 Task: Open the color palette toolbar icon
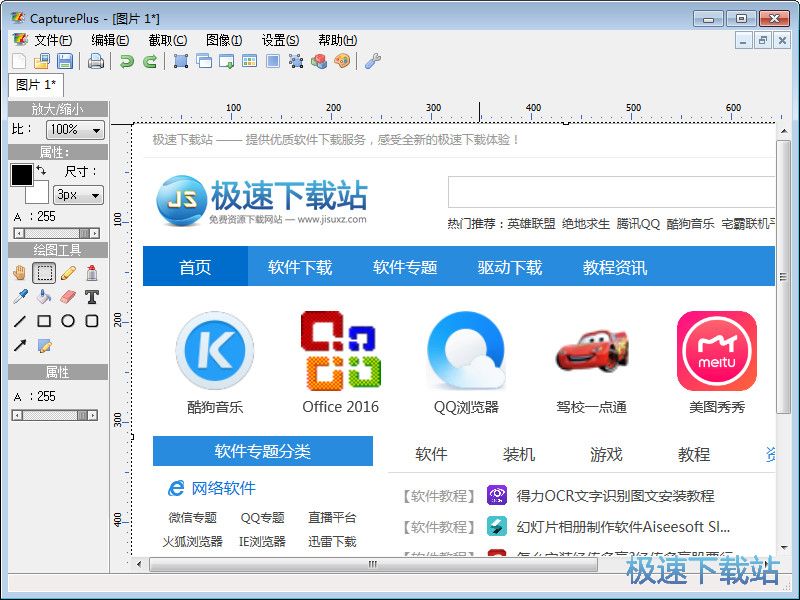click(342, 62)
